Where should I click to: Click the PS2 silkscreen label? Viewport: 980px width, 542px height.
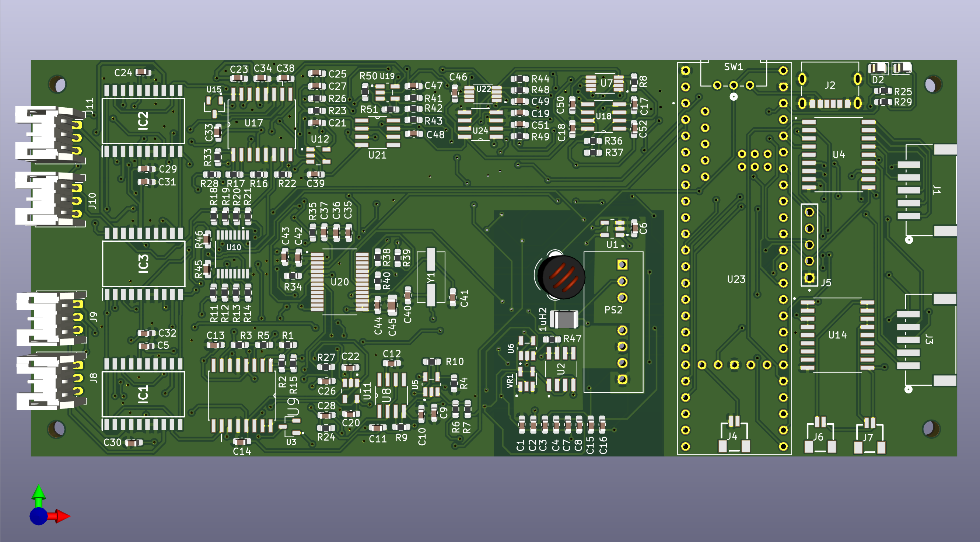point(613,310)
